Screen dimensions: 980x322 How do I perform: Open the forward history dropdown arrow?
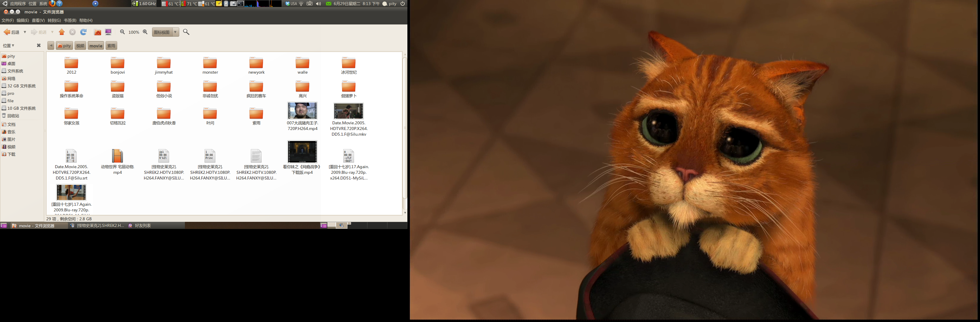point(52,32)
